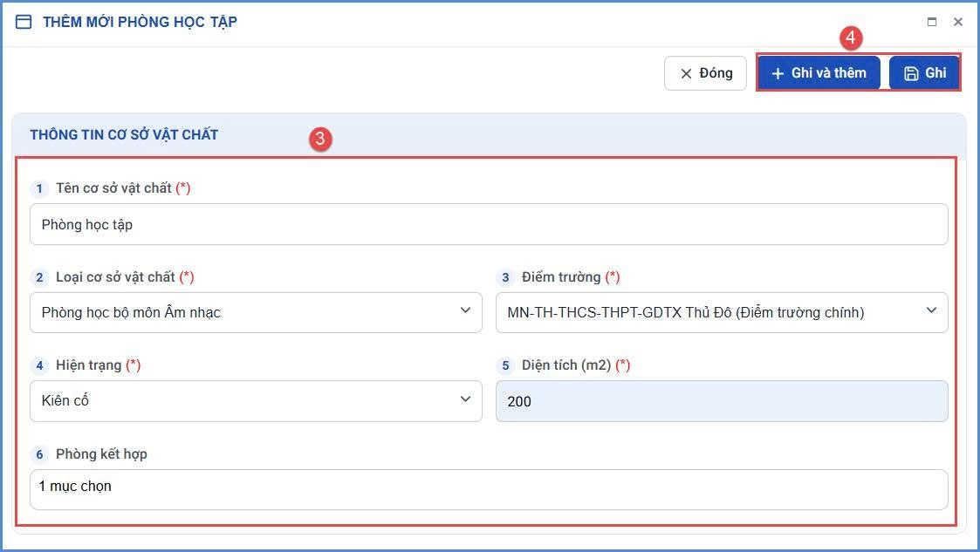
Task: Click the dialog title Thêm mới phòng học tập
Action: point(140,22)
